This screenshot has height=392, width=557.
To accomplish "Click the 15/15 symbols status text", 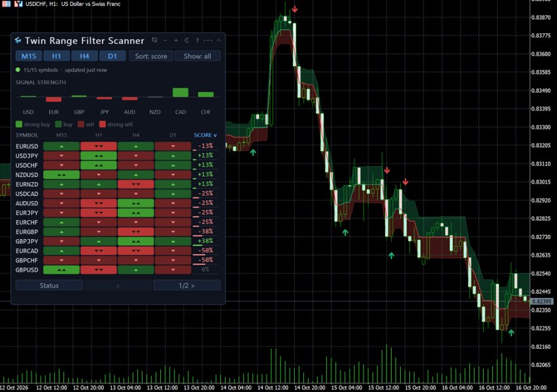I will tap(41, 70).
